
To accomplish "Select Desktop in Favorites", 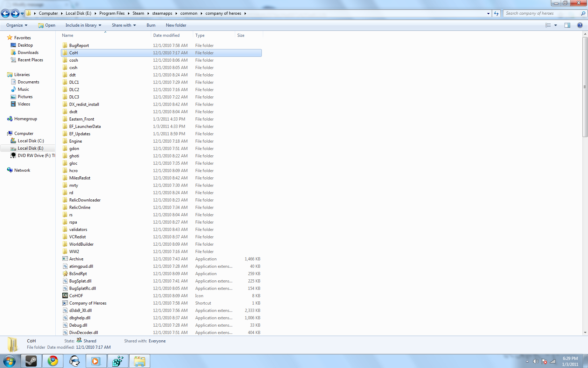I will click(25, 45).
